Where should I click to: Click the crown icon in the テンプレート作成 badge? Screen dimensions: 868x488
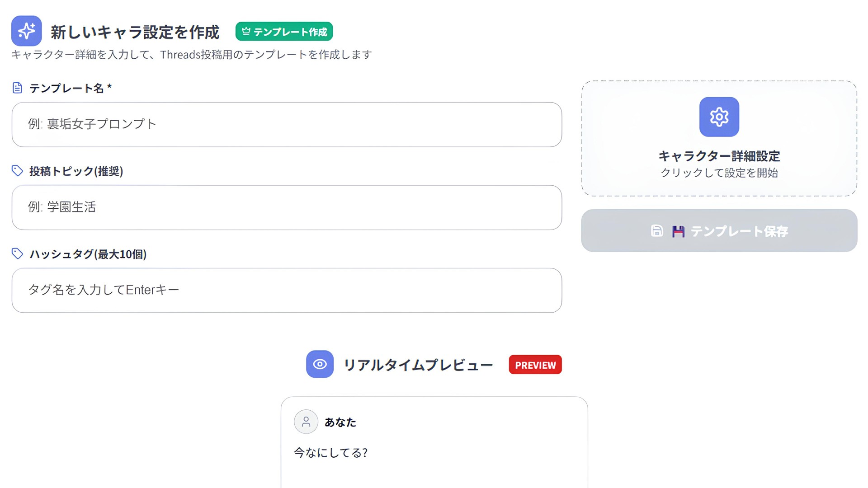point(246,31)
